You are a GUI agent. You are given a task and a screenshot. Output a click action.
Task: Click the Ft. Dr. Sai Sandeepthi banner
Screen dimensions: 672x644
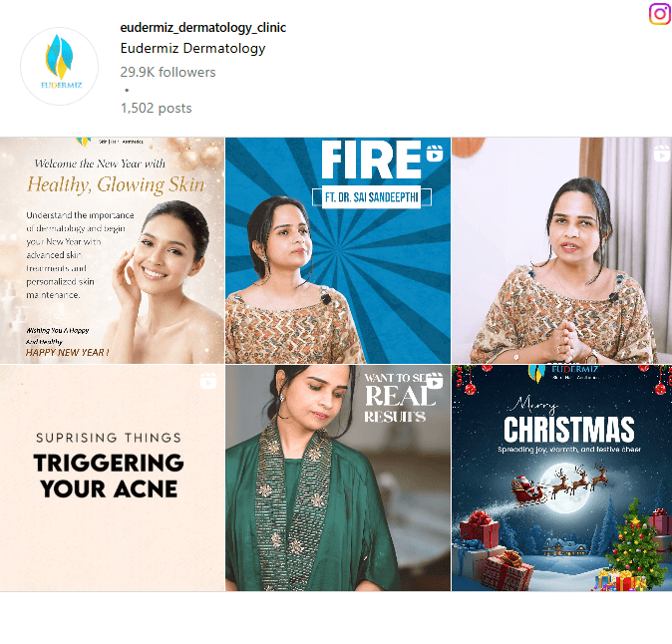pyautogui.click(x=372, y=197)
